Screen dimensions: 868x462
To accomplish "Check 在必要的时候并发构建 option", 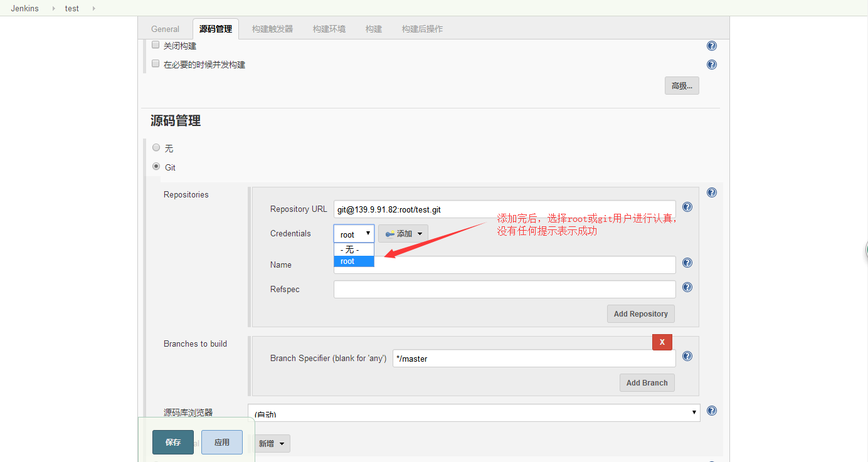I will pyautogui.click(x=156, y=64).
